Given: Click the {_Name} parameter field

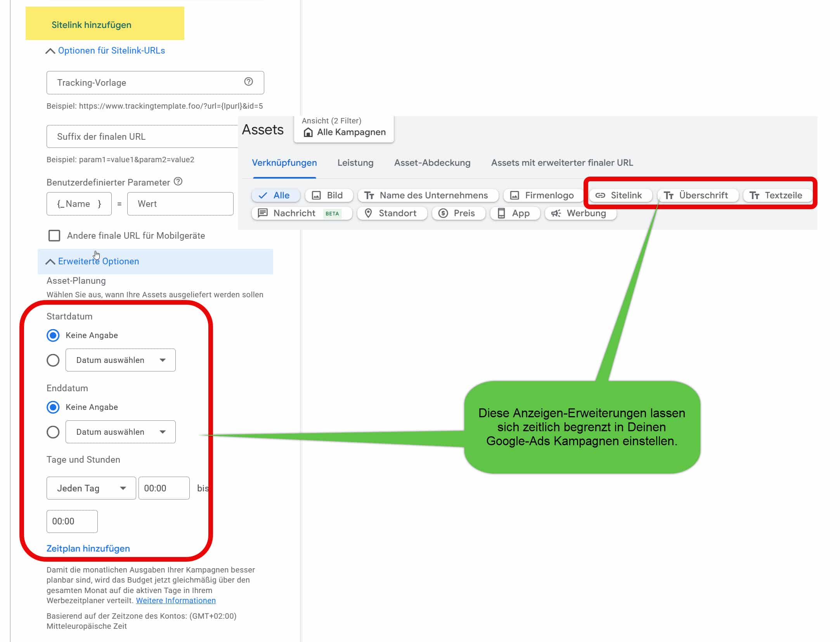Looking at the screenshot, I should [79, 204].
